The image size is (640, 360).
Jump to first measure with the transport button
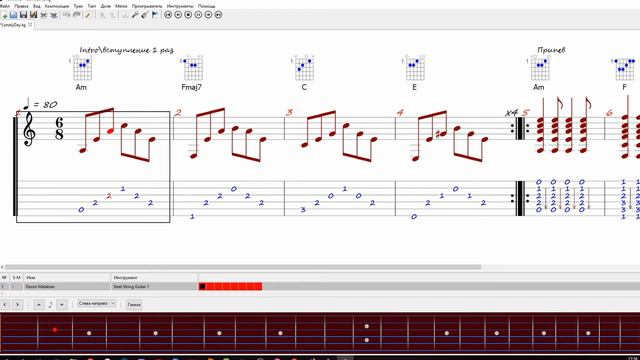pyautogui.click(x=168, y=15)
